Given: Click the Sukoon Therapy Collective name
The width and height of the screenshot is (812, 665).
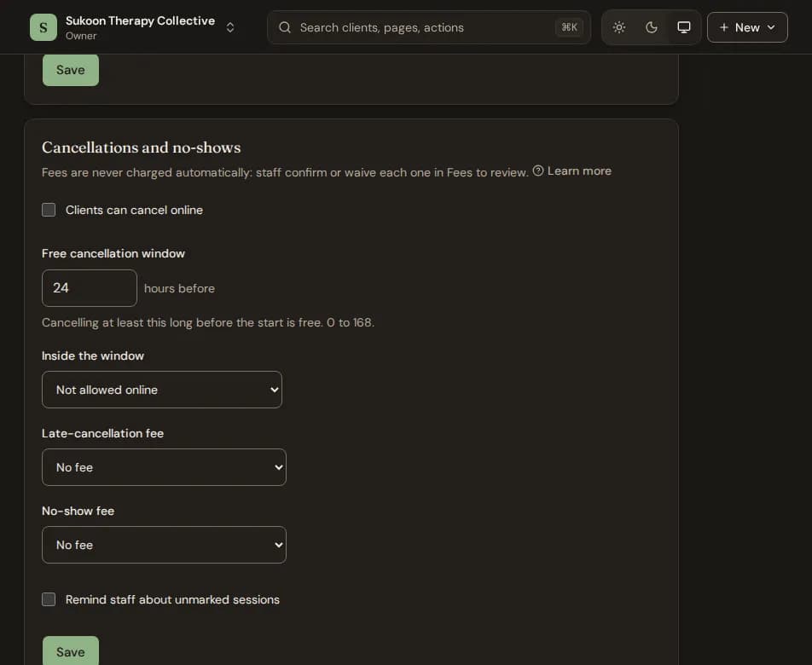Looking at the screenshot, I should [x=140, y=20].
